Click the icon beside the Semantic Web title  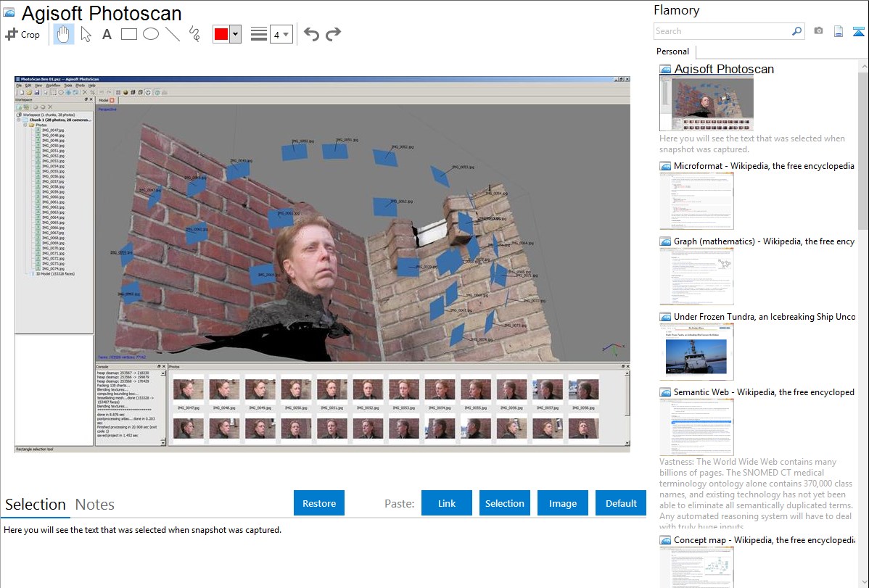(665, 392)
